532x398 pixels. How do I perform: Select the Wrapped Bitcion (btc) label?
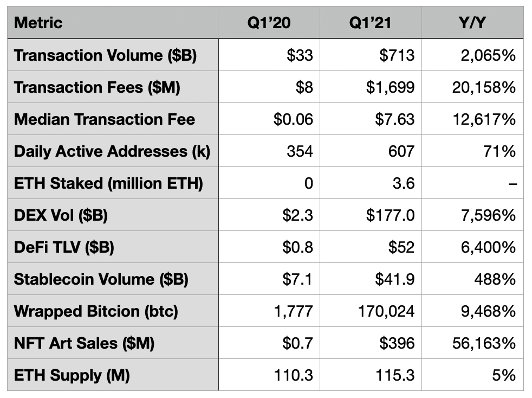96,311
